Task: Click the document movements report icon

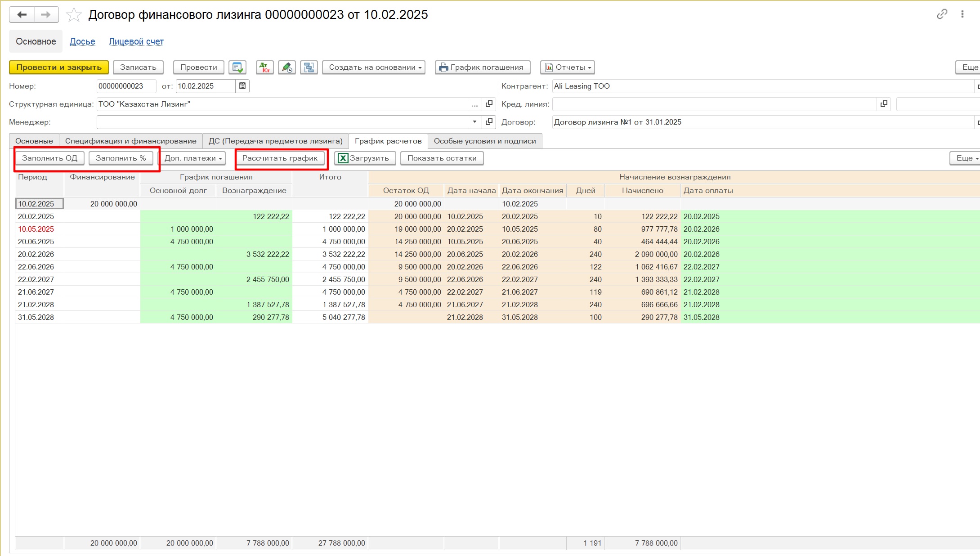Action: tap(237, 67)
